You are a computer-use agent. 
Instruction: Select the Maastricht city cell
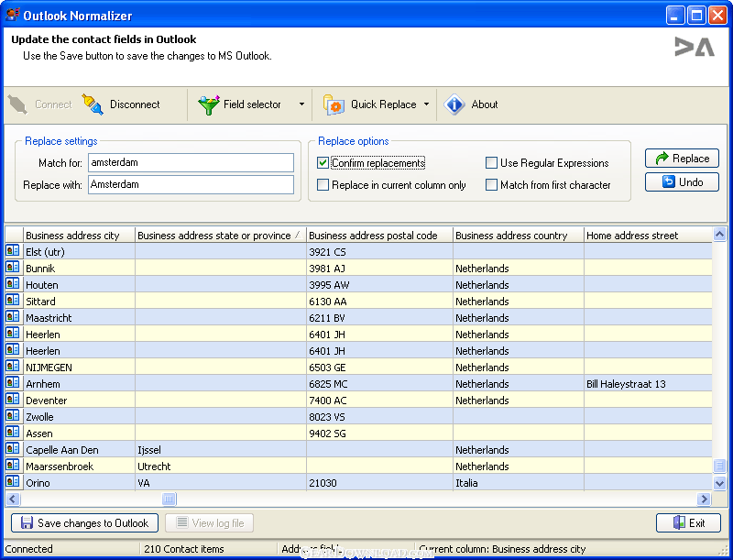pos(79,318)
